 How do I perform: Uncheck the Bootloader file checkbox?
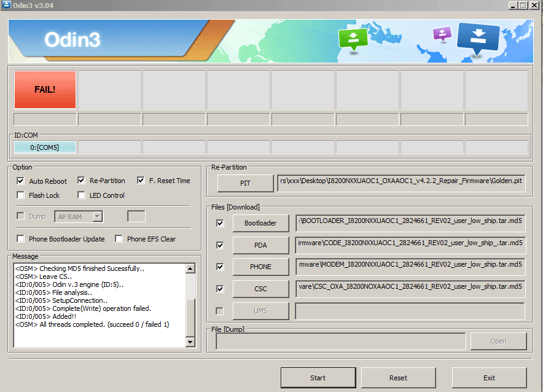(x=220, y=223)
